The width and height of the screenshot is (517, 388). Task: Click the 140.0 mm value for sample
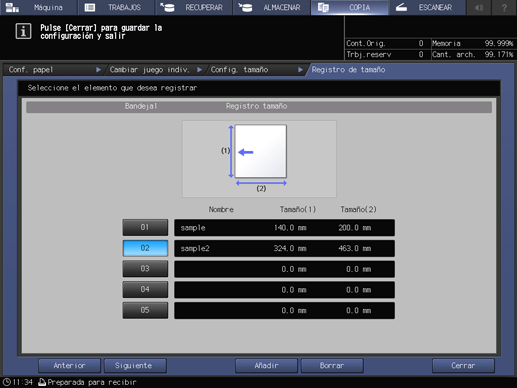290,228
